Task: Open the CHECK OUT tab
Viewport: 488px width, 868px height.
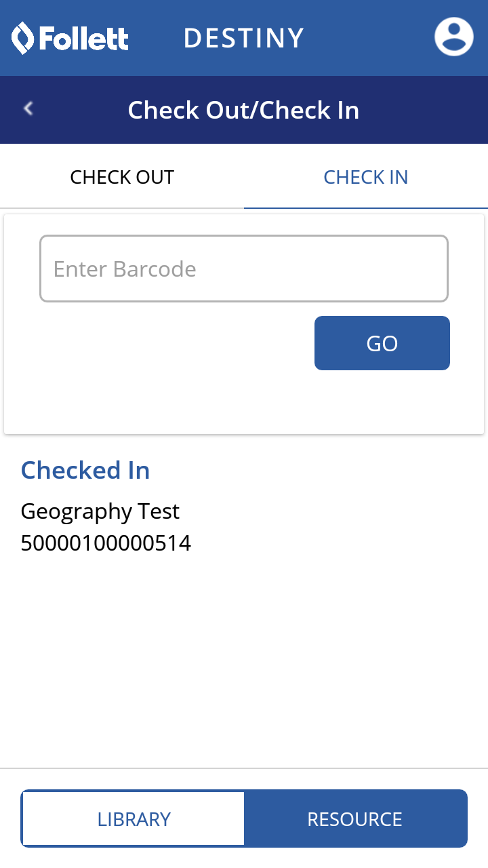Action: (x=122, y=177)
